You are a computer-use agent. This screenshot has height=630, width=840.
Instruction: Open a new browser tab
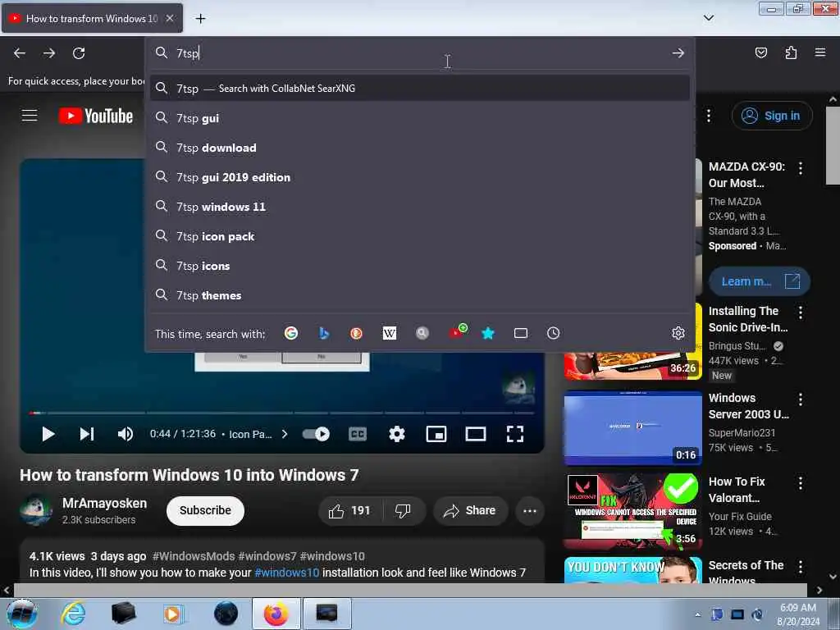[x=200, y=19]
